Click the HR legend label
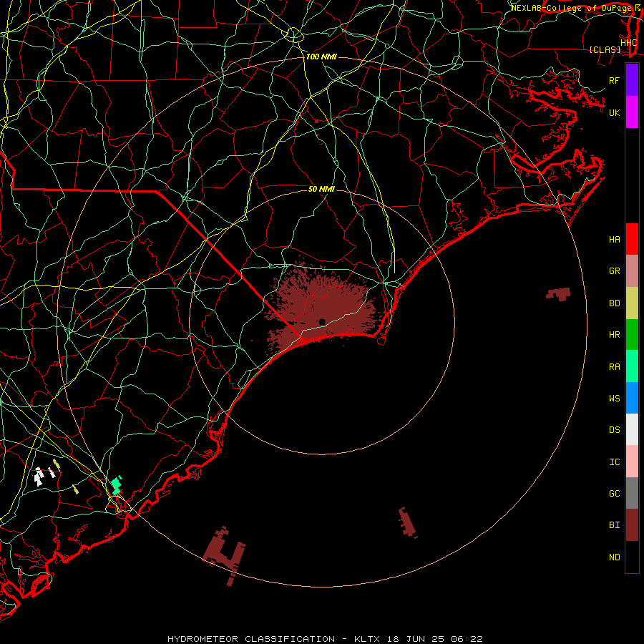 [614, 335]
